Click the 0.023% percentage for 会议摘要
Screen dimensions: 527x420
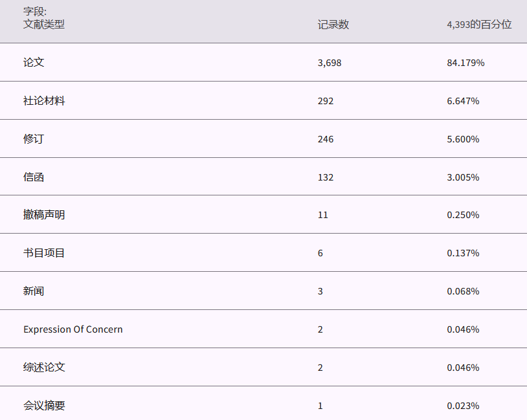click(x=463, y=406)
